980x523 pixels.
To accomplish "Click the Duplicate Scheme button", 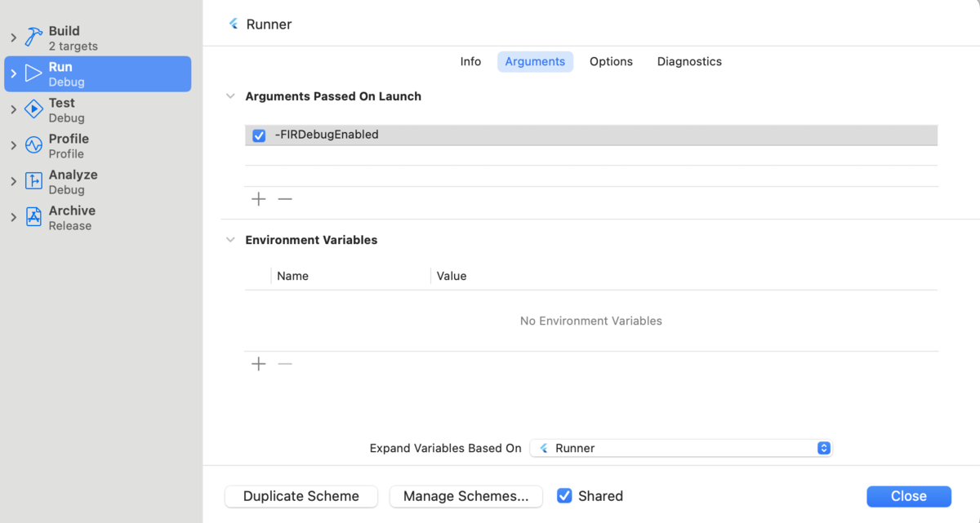I will [x=301, y=496].
